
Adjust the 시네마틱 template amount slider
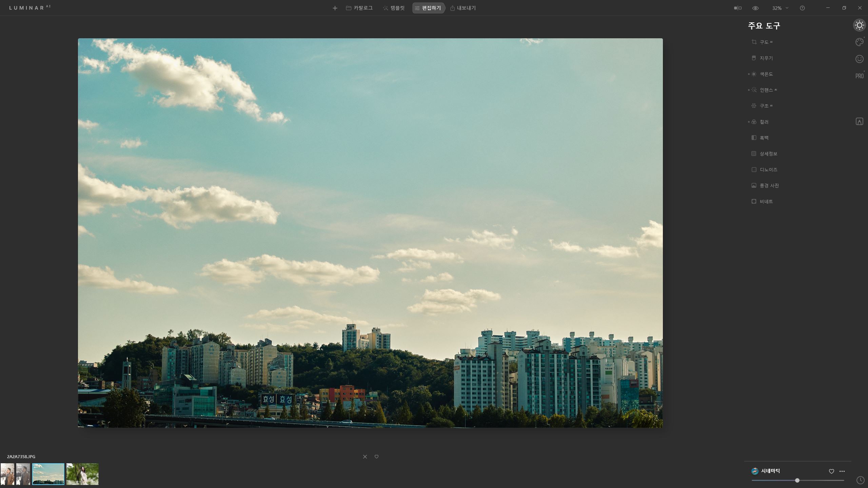(797, 480)
